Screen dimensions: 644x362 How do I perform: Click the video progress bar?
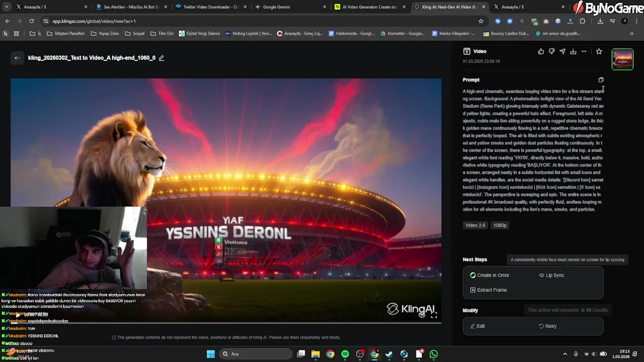(x=226, y=322)
